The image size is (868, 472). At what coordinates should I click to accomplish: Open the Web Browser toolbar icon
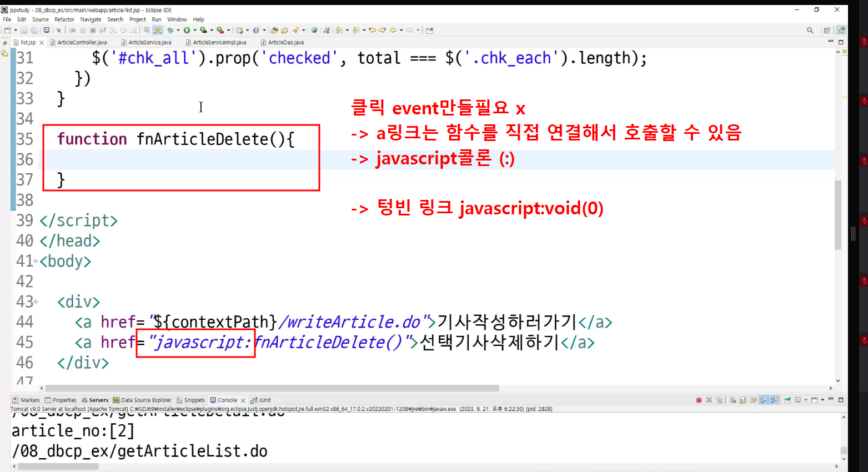[314, 31]
